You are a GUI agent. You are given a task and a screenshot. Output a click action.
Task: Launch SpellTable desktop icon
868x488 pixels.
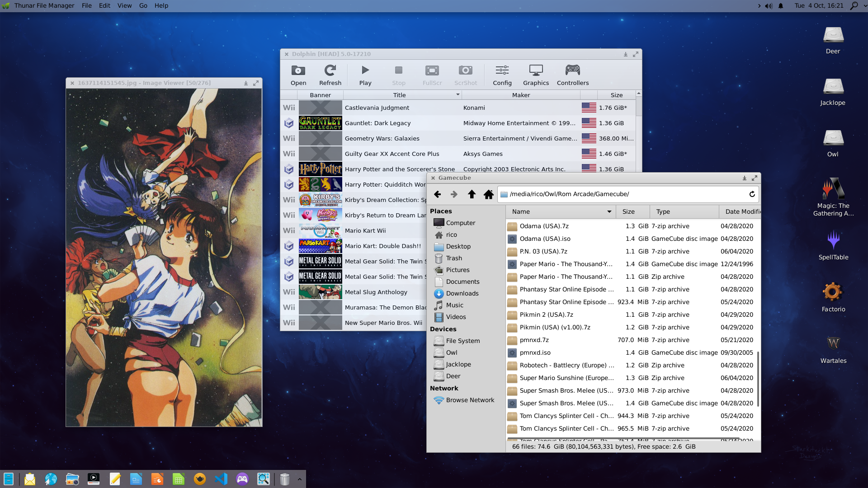(x=833, y=245)
